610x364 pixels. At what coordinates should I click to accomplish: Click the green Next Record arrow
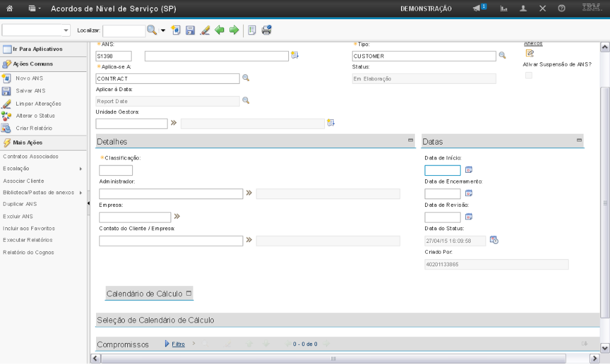[x=234, y=30]
